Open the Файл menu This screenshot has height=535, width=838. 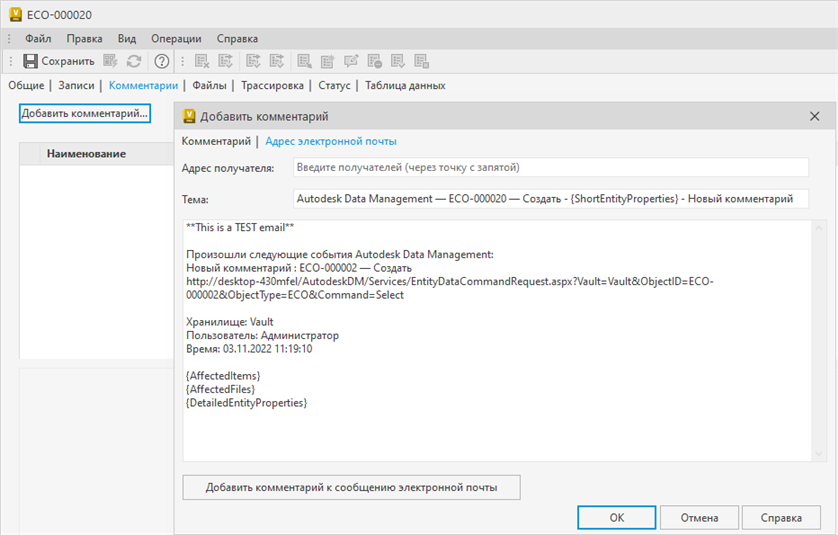[x=38, y=38]
